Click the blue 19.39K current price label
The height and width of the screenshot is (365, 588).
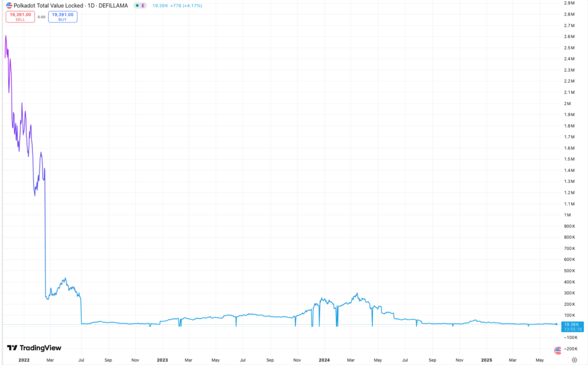pyautogui.click(x=572, y=326)
